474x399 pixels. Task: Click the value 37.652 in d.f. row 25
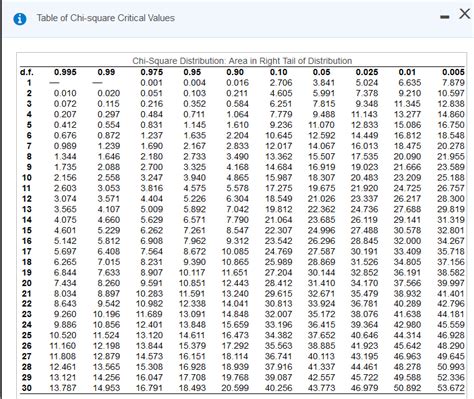point(322,335)
